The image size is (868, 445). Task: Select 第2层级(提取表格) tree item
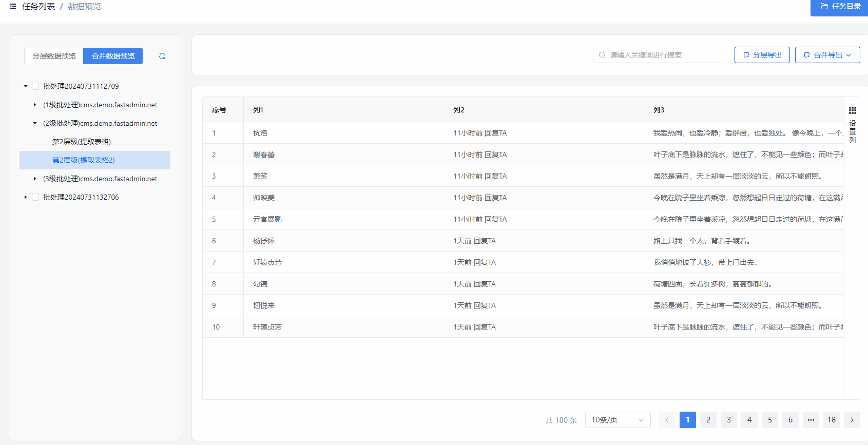82,142
